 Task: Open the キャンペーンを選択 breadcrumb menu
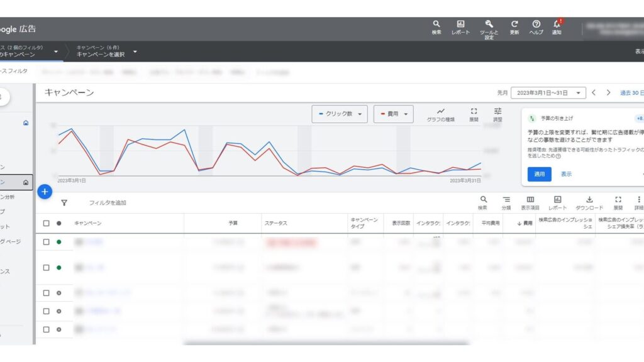pyautogui.click(x=106, y=52)
